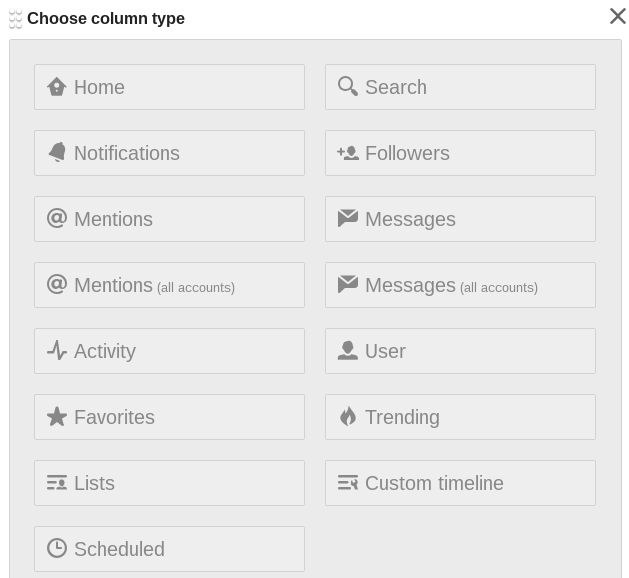Click the envelope icon beside Messages

(348, 218)
